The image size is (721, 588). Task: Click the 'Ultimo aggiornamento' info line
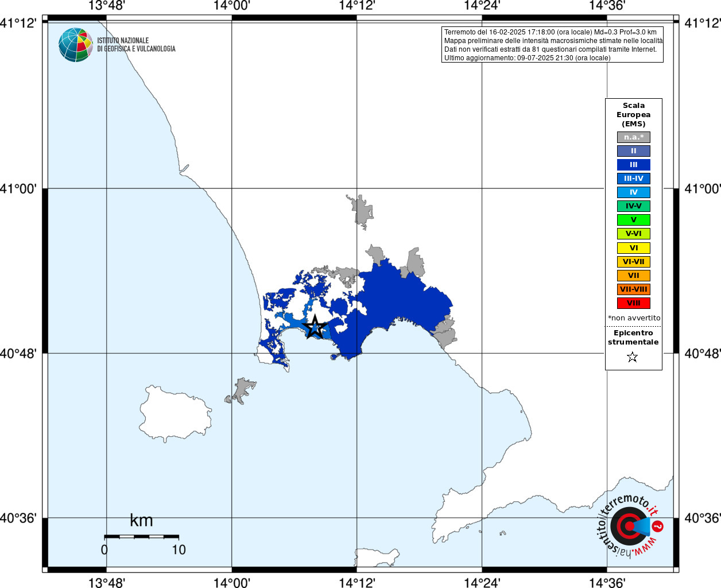(x=528, y=58)
